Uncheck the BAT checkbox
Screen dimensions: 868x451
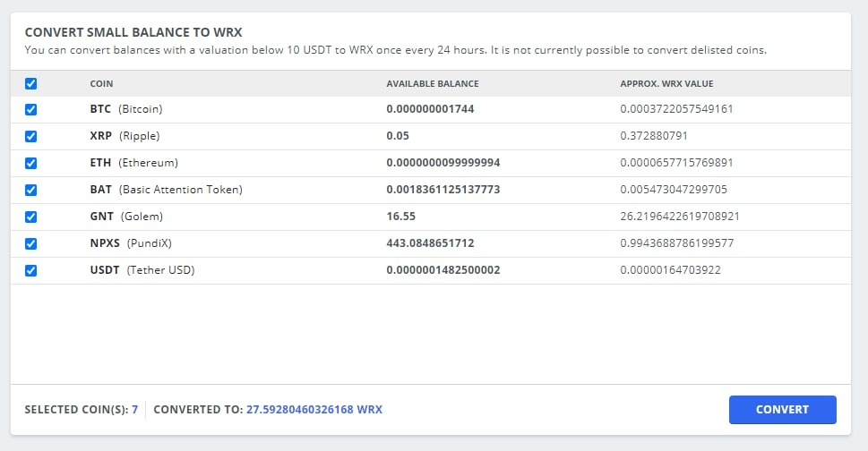point(31,190)
